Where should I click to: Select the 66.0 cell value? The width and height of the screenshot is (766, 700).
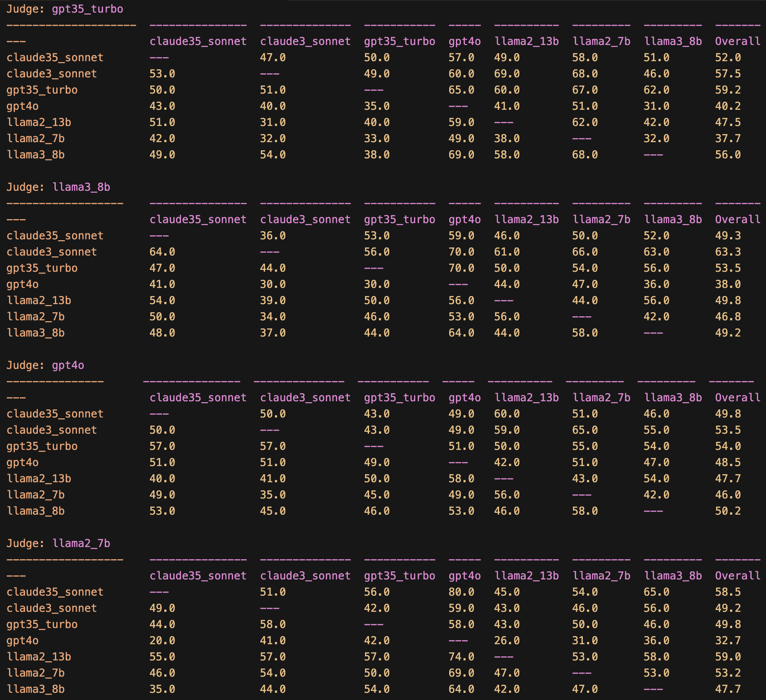(585, 252)
